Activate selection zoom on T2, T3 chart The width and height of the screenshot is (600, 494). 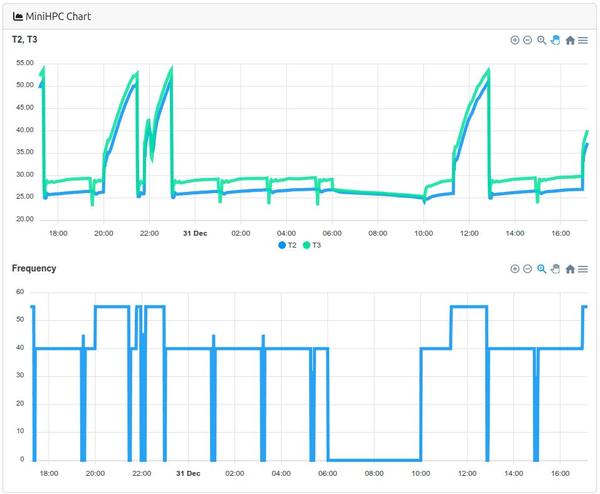tap(542, 40)
